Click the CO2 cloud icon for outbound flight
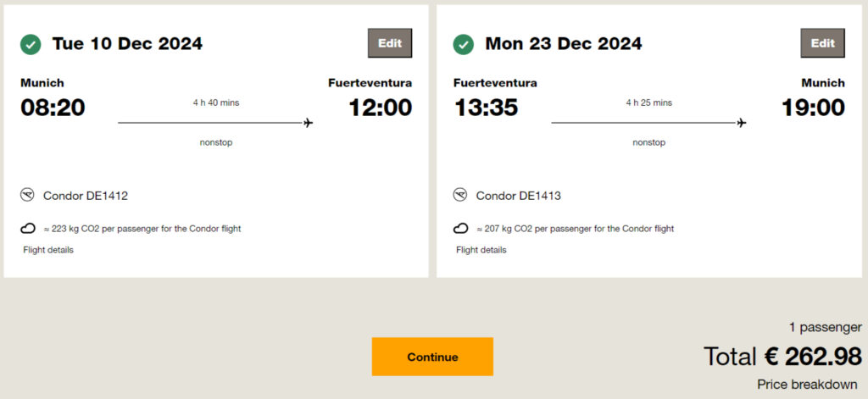 click(28, 229)
